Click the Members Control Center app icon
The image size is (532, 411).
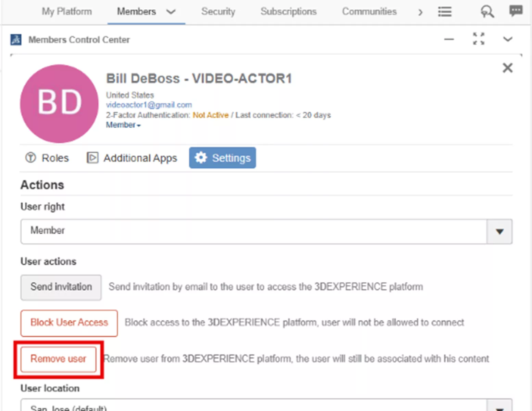(x=16, y=40)
